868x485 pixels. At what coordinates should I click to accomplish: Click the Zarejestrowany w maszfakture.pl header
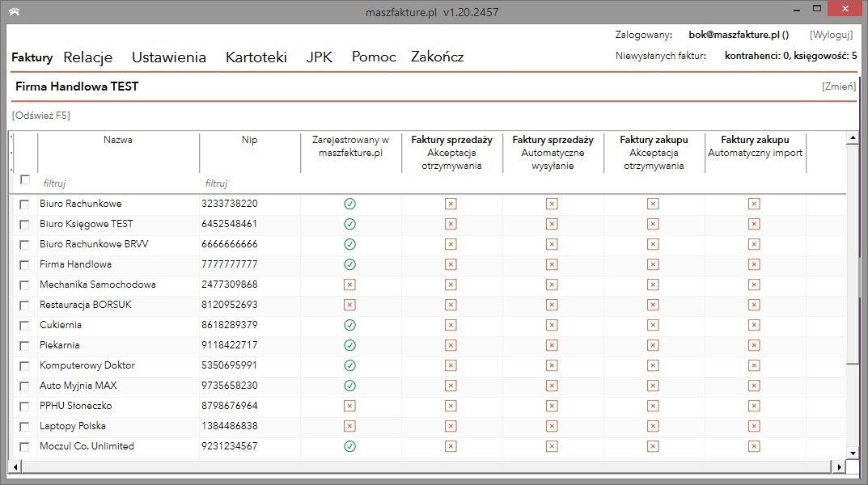tap(350, 146)
